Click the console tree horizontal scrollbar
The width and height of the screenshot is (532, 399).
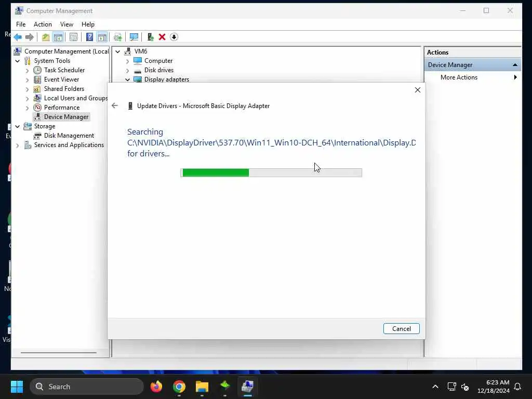pos(59,353)
